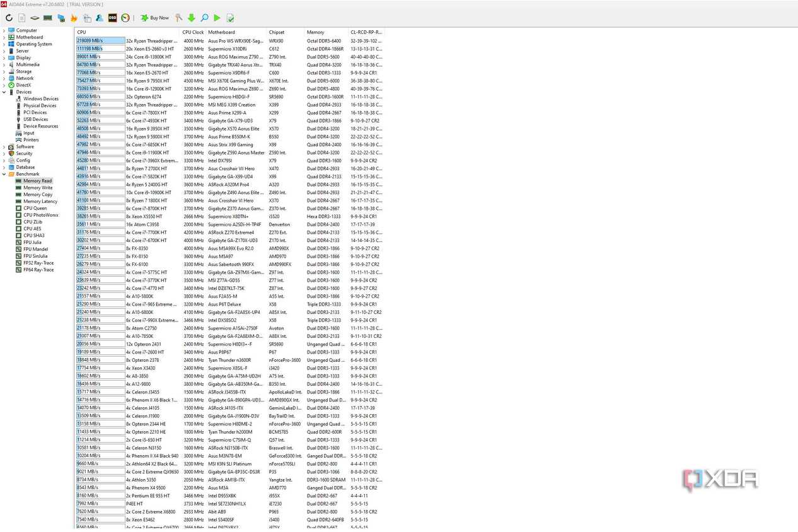
Task: Open USB Devices under Devices
Action: (x=36, y=119)
